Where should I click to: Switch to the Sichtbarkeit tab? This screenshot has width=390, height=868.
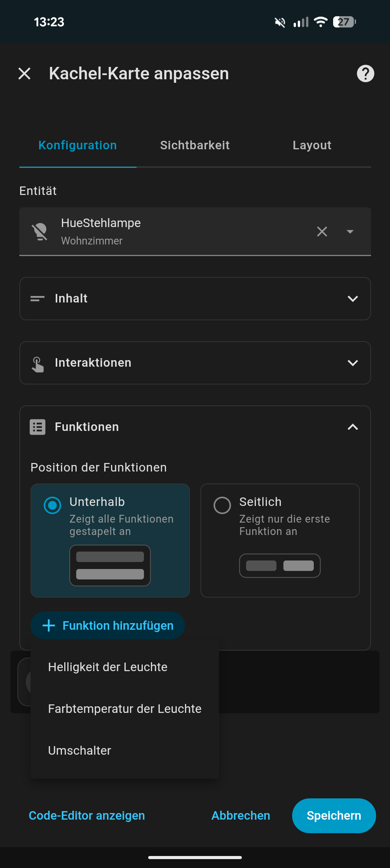[x=195, y=145]
